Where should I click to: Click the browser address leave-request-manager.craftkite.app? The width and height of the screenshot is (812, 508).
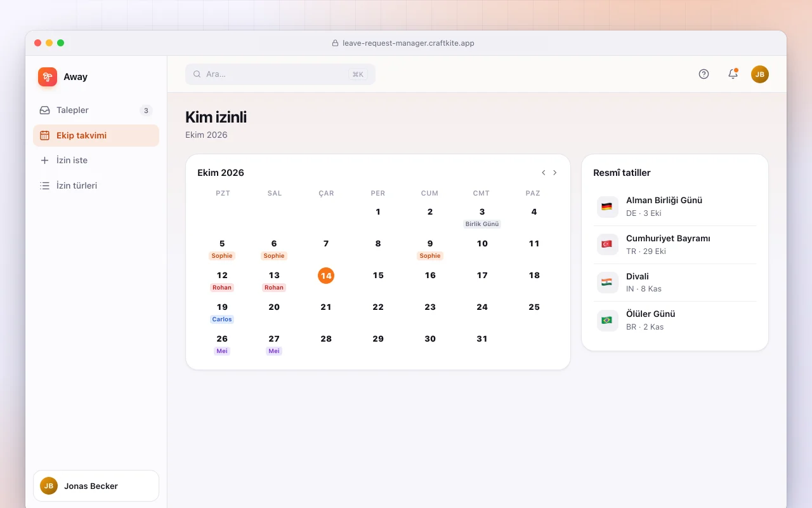409,43
